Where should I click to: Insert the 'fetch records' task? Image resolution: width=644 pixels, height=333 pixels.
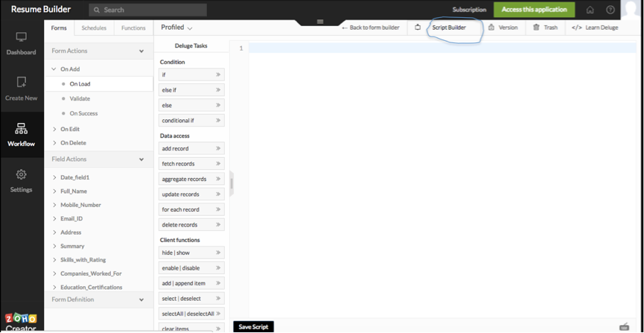point(191,164)
